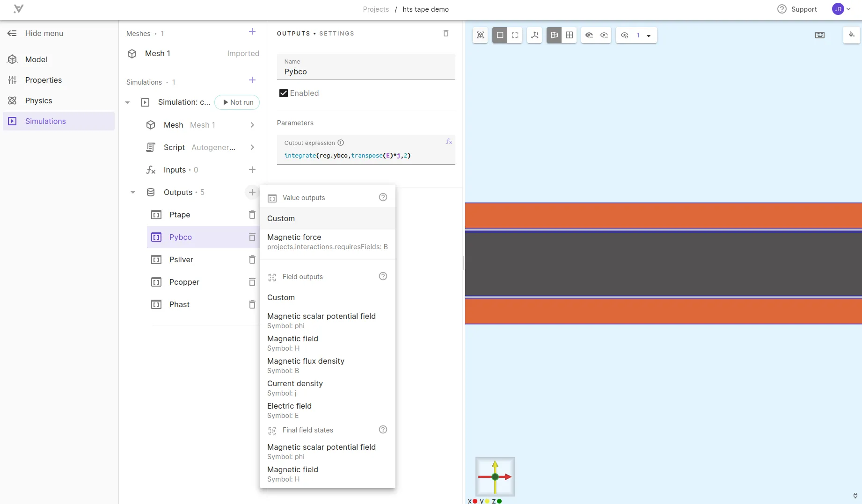862x504 pixels.
Task: Collapse the Simulation tree node
Action: (127, 102)
